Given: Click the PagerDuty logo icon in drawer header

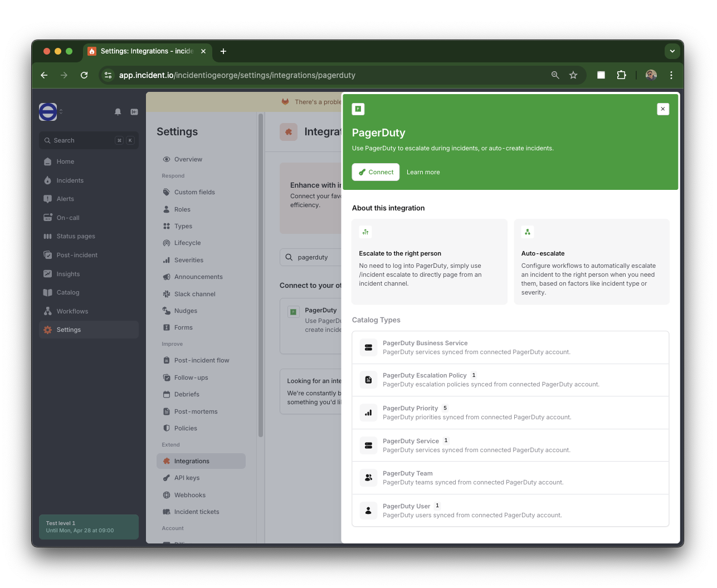Looking at the screenshot, I should tap(358, 109).
